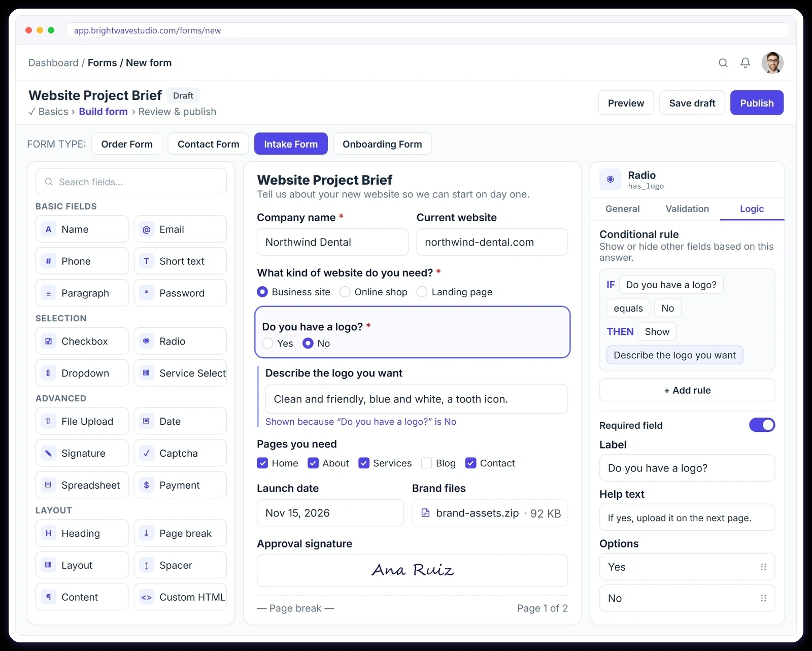Add a Custom HTML element
The width and height of the screenshot is (812, 651).
(x=180, y=597)
